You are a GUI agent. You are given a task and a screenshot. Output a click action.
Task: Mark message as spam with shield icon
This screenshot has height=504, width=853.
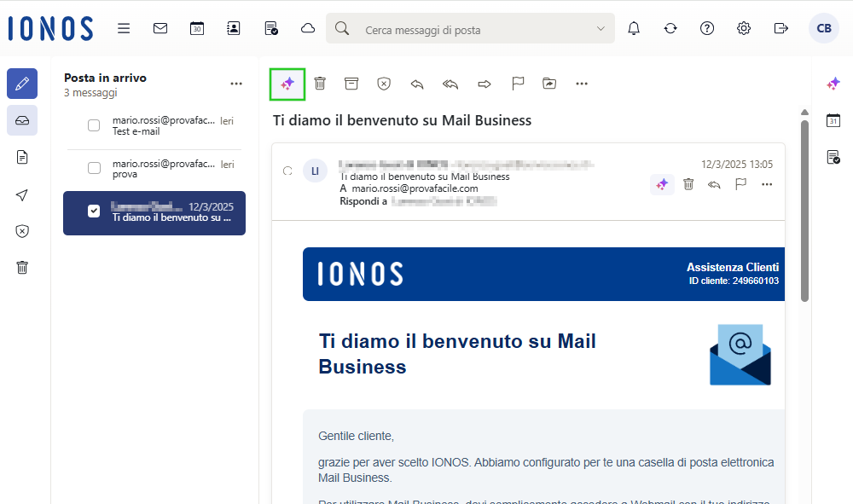384,84
